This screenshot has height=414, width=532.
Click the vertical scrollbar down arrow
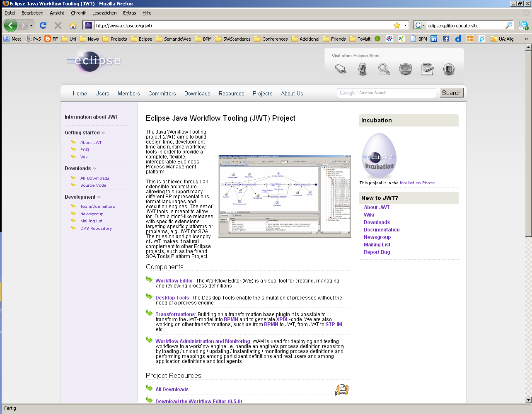[528, 400]
